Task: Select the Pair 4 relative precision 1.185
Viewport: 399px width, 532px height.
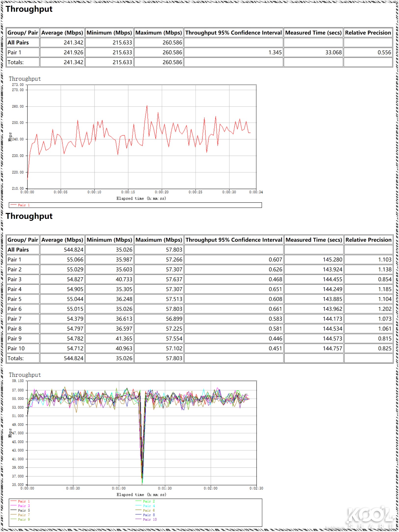Action: [x=385, y=289]
